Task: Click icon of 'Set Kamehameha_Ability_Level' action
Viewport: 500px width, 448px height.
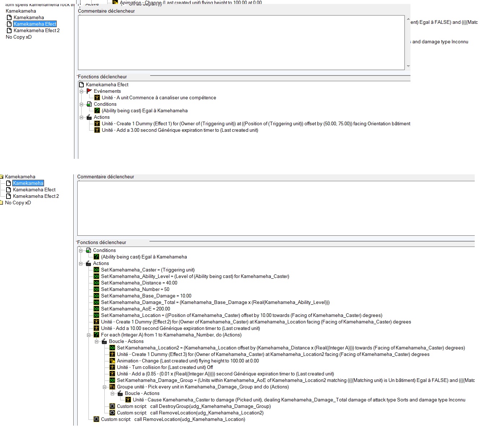Action: click(96, 276)
